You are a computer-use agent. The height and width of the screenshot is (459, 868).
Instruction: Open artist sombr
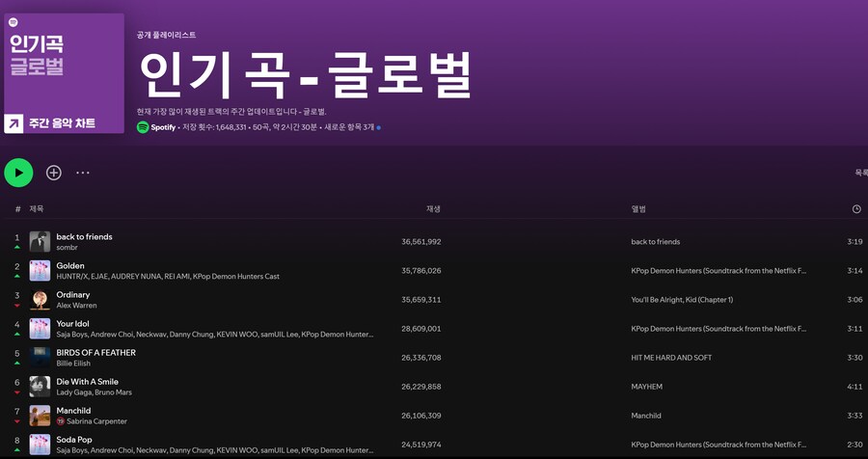click(67, 248)
